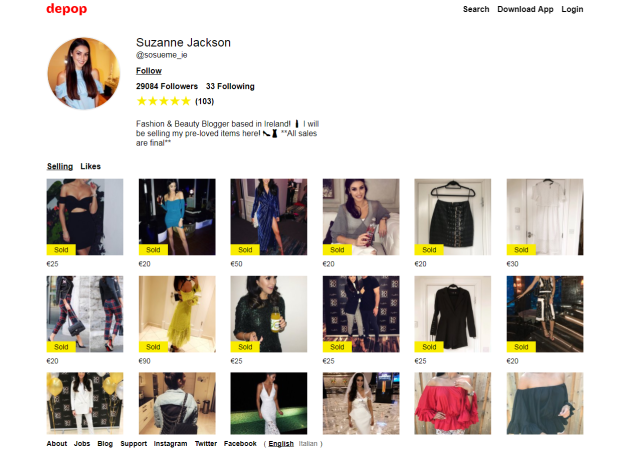Click the About footer link
Screen dimensions: 630x452
click(x=57, y=443)
